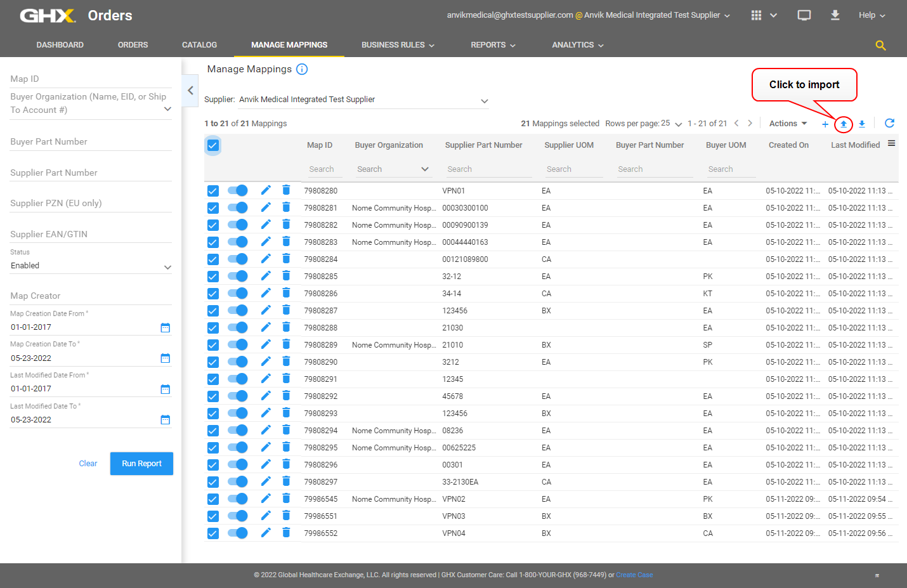Delete mapping 79808293
This screenshot has height=588, width=907.
coord(286,413)
